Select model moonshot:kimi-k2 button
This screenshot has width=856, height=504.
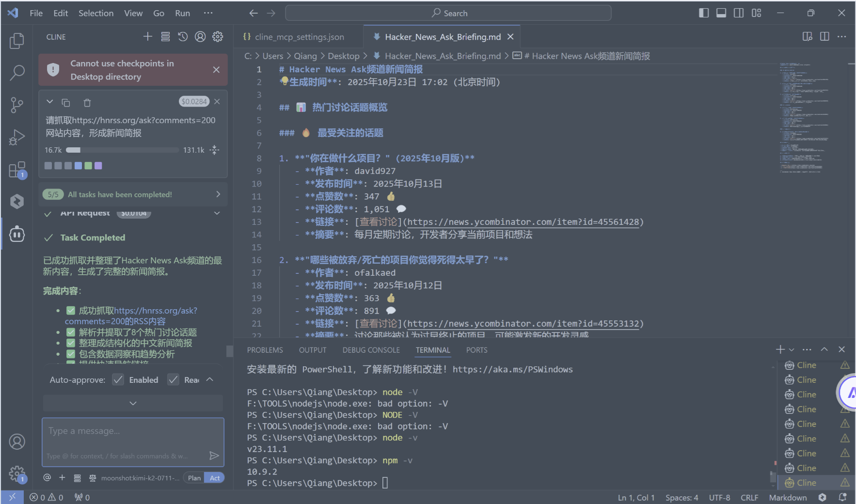point(140,478)
